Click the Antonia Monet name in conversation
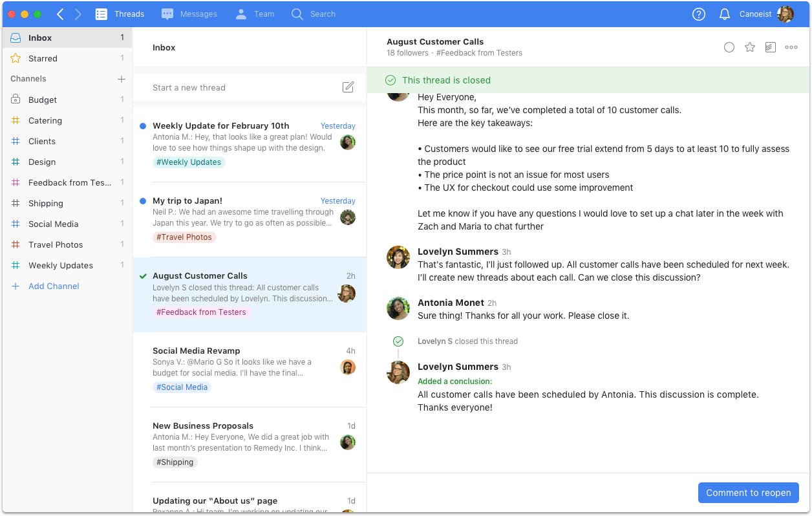This screenshot has width=812, height=516. [451, 303]
